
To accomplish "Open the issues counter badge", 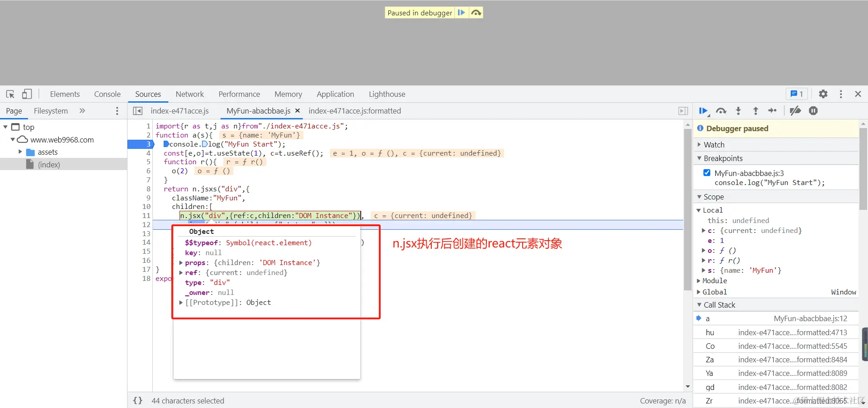I will coord(797,94).
